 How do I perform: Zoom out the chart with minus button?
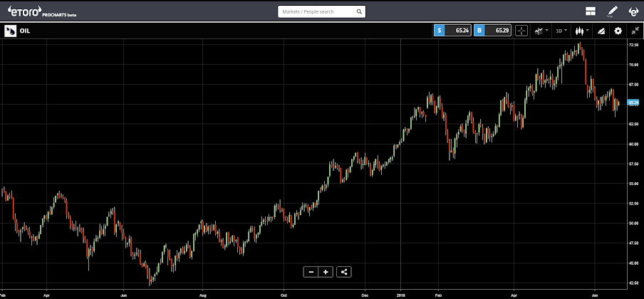(311, 272)
